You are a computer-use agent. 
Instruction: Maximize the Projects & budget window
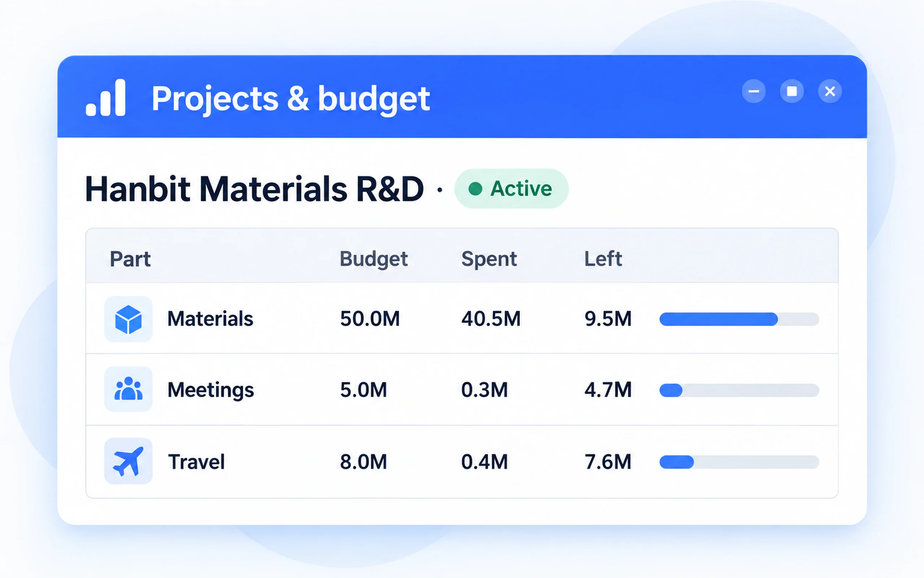[792, 91]
